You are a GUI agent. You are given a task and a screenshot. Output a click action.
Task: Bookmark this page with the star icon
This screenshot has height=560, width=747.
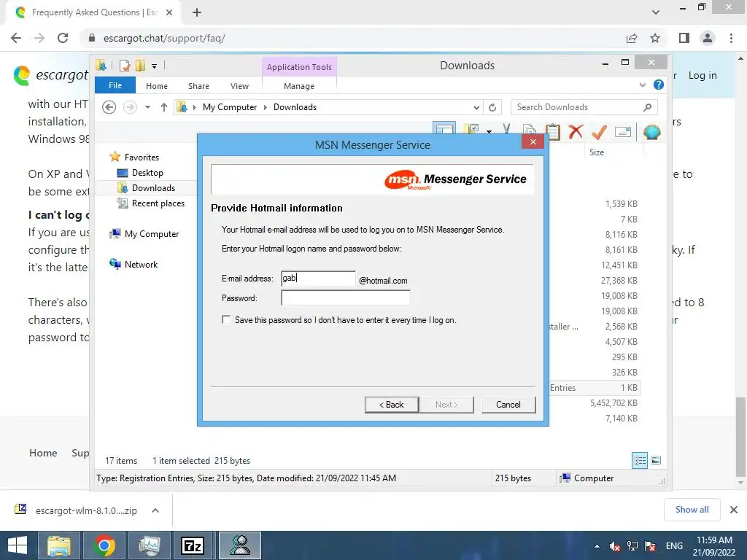click(655, 38)
